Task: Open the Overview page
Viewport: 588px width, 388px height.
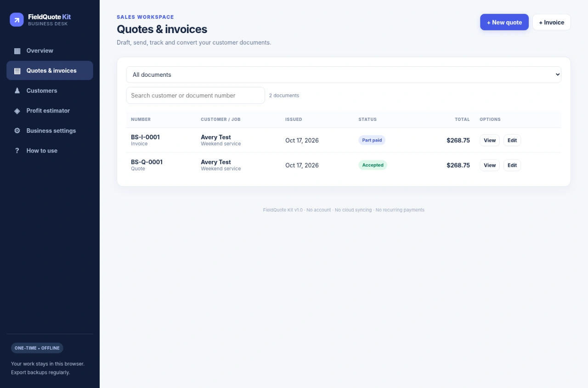Action: tap(50, 51)
